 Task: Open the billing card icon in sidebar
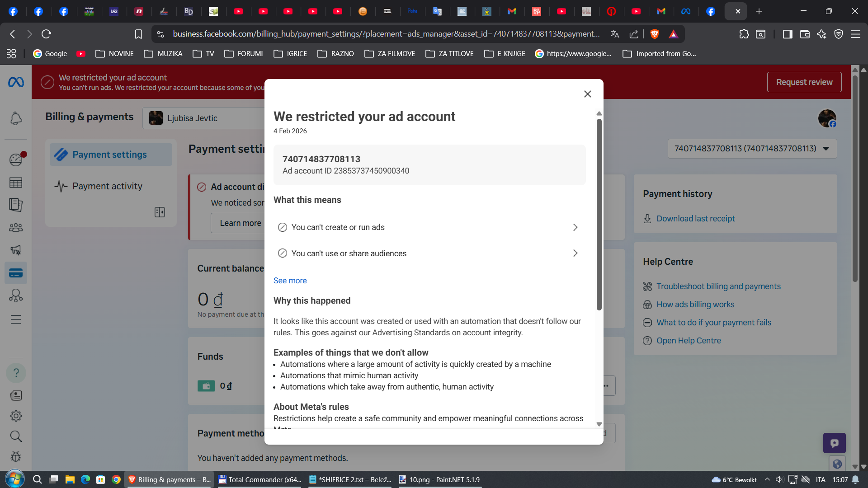tap(16, 273)
